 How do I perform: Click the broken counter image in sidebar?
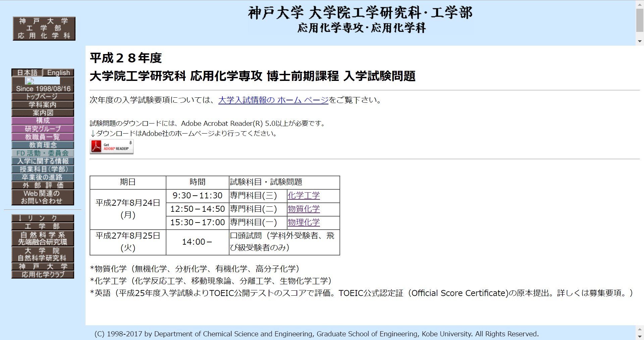[x=30, y=81]
